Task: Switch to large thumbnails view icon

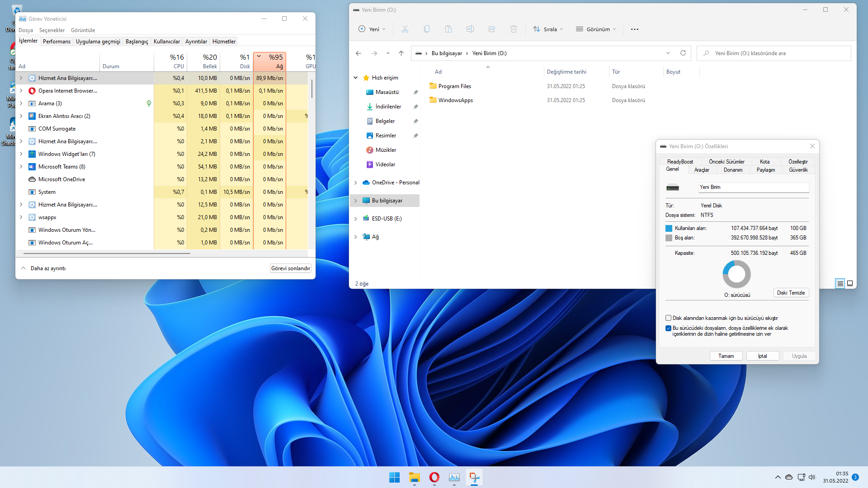Action: coord(850,284)
